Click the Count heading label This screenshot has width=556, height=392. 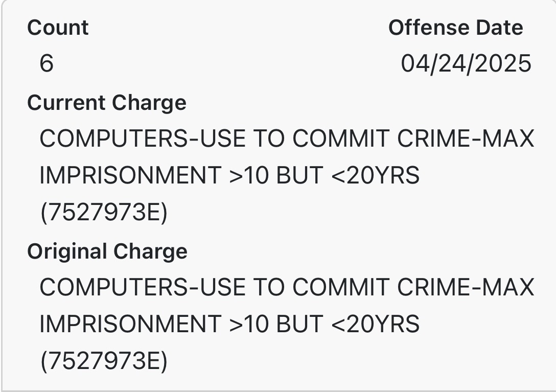[x=58, y=28]
